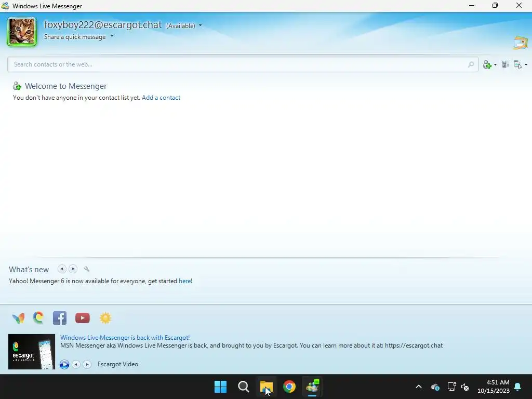Click the muted volume tray icon
Screen dimensions: 532x399
(x=465, y=387)
